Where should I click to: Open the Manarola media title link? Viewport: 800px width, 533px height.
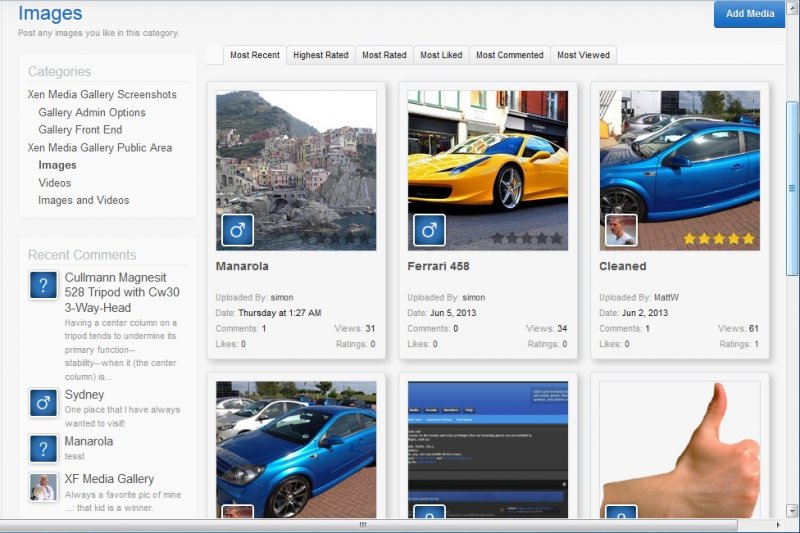(242, 266)
